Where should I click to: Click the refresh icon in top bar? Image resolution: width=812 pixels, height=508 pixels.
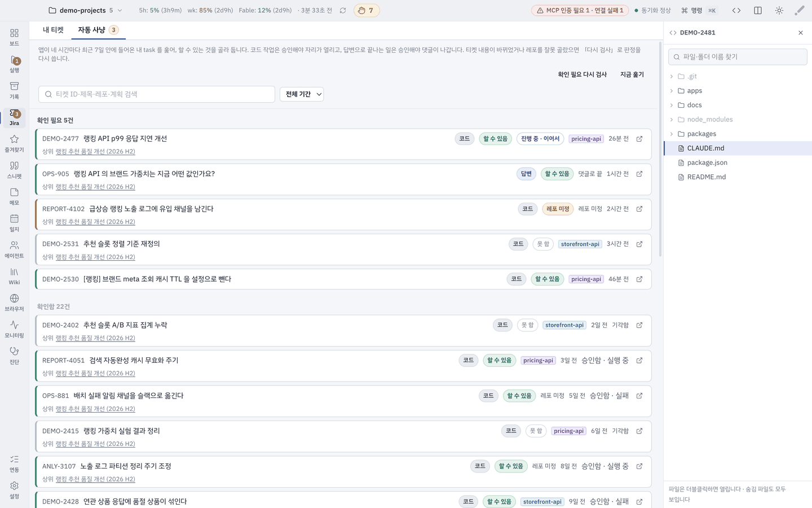(x=343, y=10)
